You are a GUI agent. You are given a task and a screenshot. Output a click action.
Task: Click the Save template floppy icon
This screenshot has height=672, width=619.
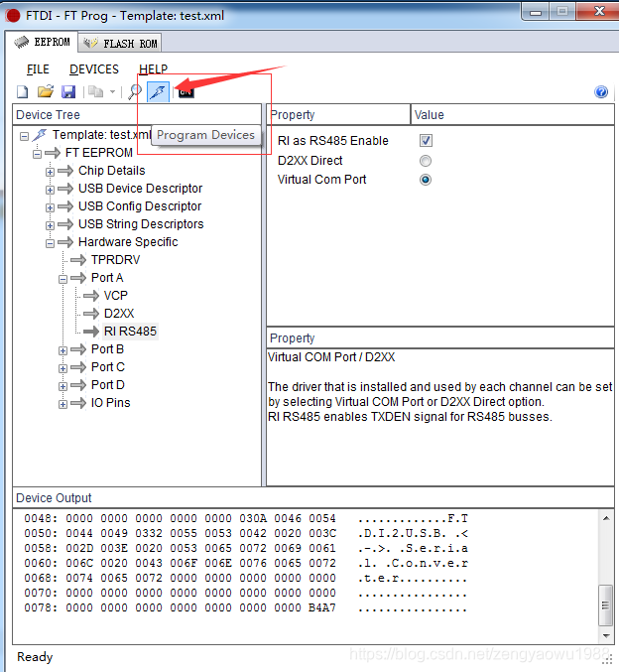coord(68,91)
